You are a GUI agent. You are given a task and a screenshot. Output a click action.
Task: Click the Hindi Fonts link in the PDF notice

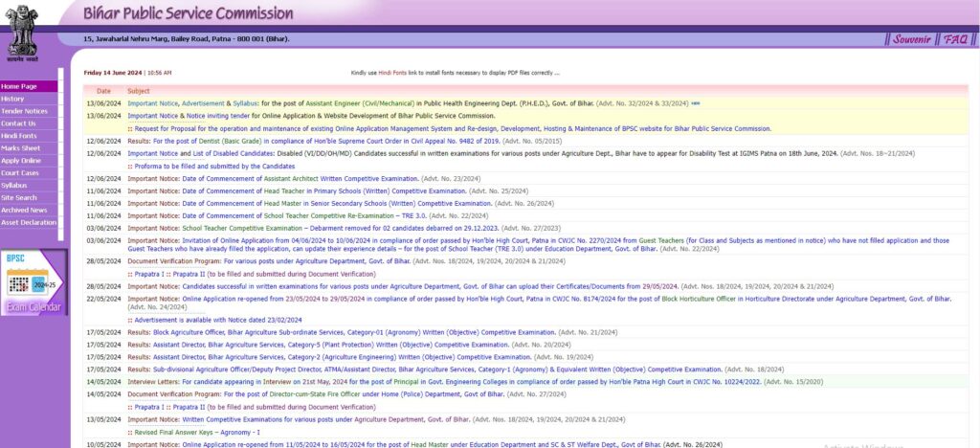(392, 73)
